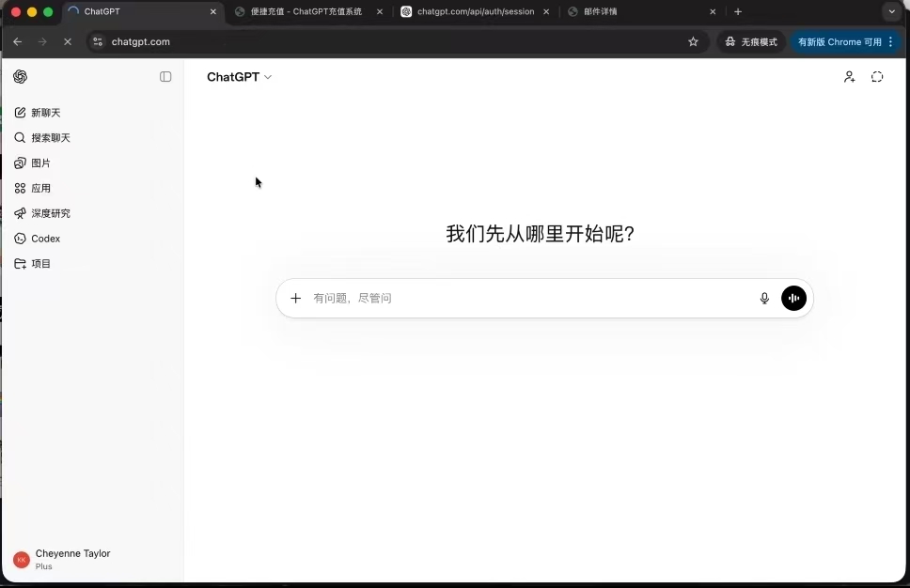
Task: Open the 应用 apps section
Action: (39, 188)
